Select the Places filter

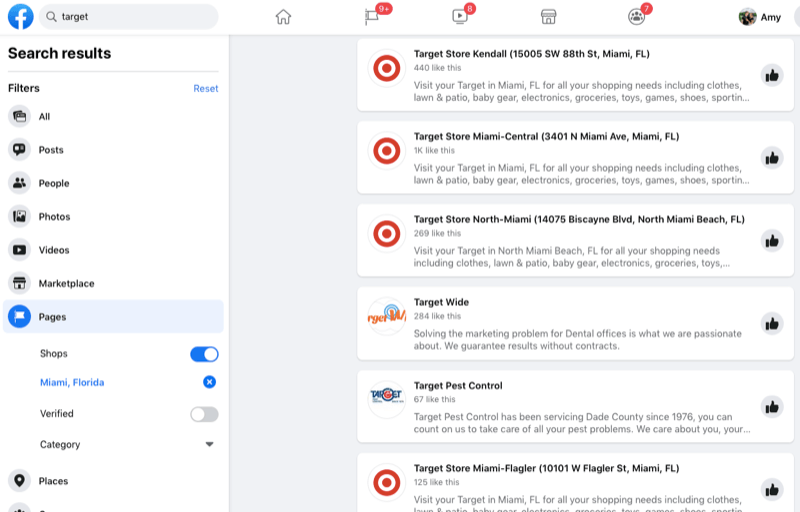point(113,481)
